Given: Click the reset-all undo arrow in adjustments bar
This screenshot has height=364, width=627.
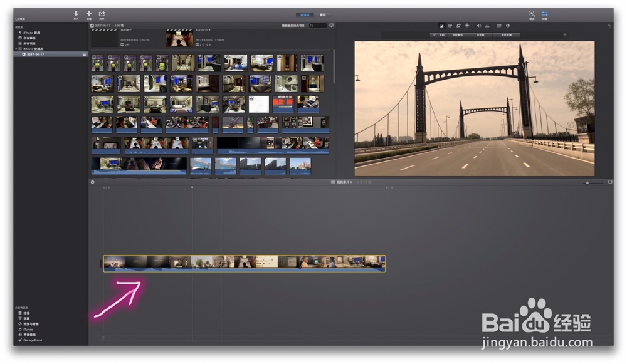Looking at the screenshot, I should [x=609, y=26].
